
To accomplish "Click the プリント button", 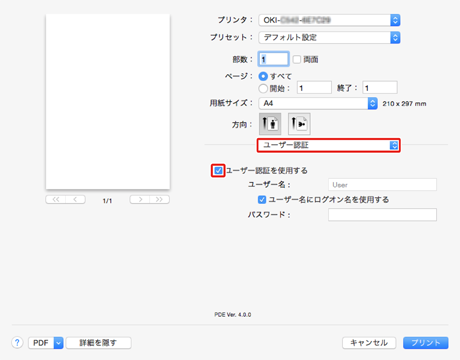I will 426,343.
